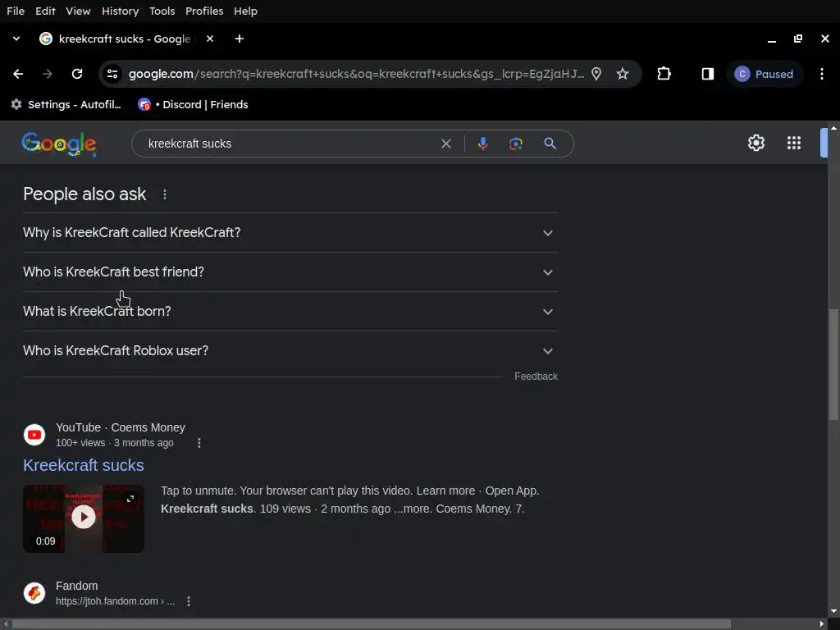This screenshot has width=840, height=630.
Task: Bookmark this page with the star icon
Action: pos(623,74)
